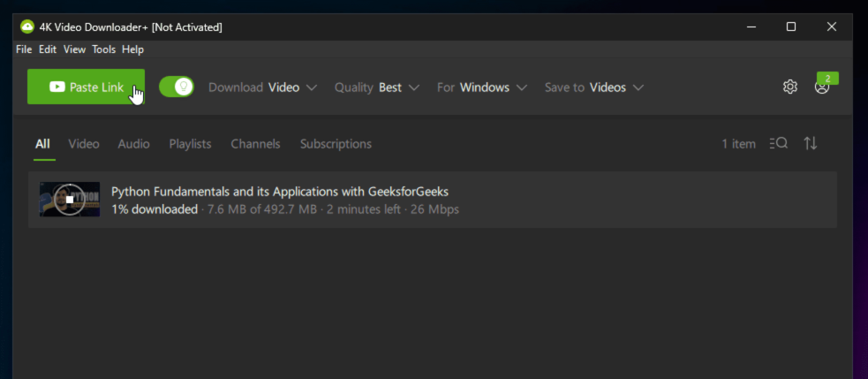Switch to the Audio tab
The image size is (868, 379).
134,144
